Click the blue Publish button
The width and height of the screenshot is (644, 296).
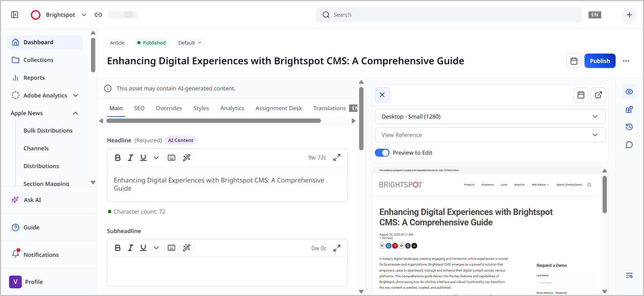click(x=600, y=61)
